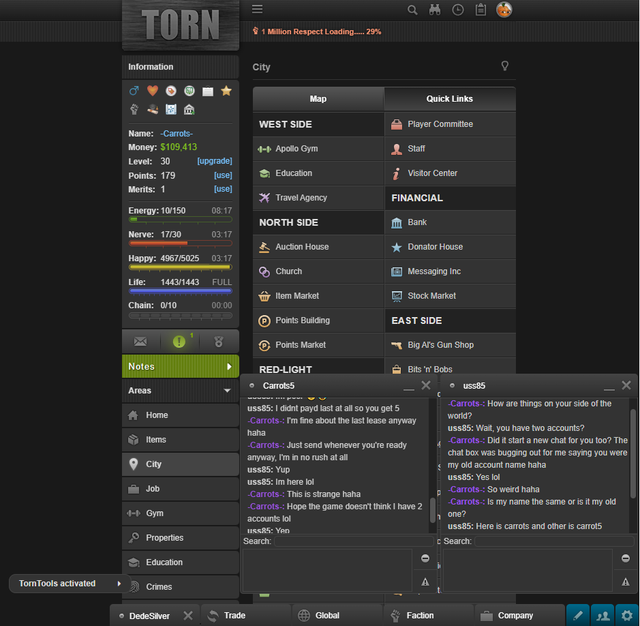Open Church link
The height and width of the screenshot is (626, 640).
click(318, 271)
